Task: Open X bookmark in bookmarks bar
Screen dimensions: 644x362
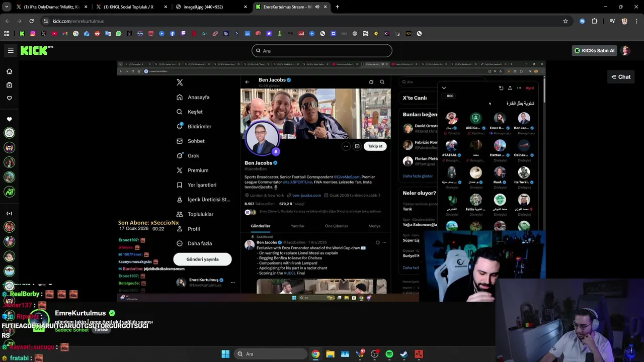Action: coord(43,34)
